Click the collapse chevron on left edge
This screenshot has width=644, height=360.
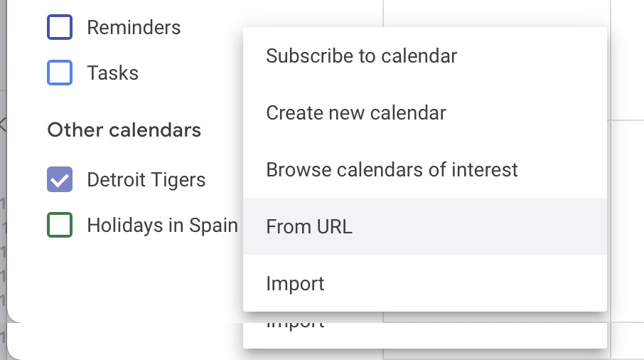(2, 124)
